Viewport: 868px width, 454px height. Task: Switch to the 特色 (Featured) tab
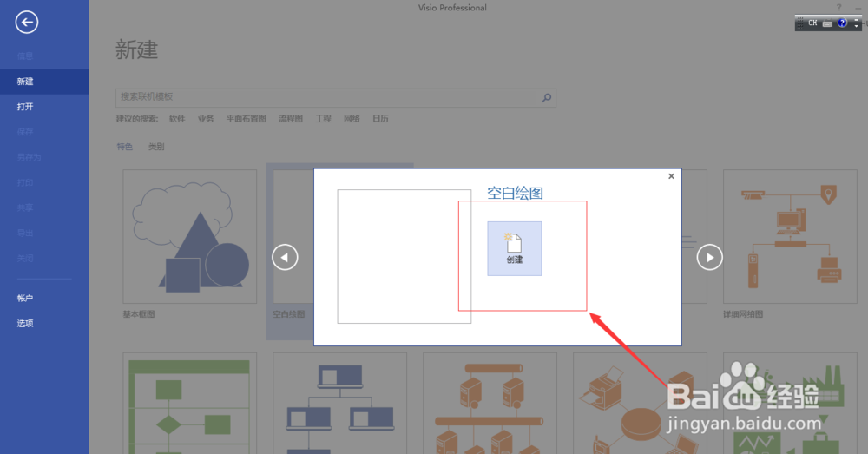124,147
